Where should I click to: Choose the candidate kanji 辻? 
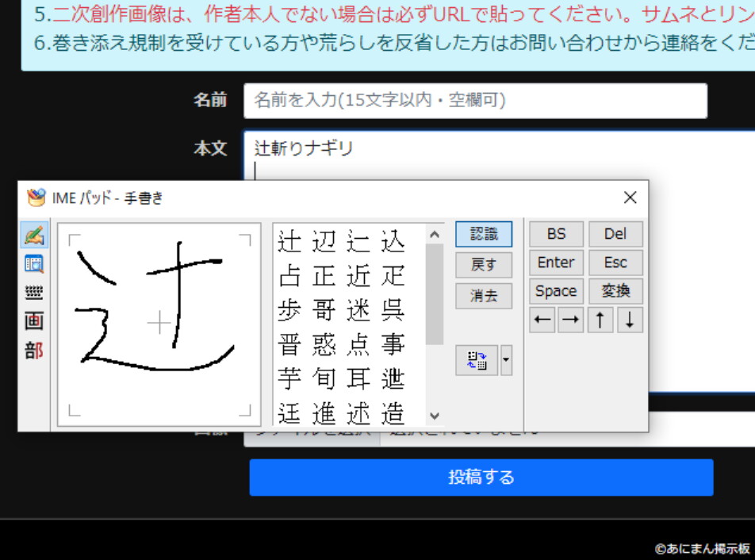tap(290, 242)
